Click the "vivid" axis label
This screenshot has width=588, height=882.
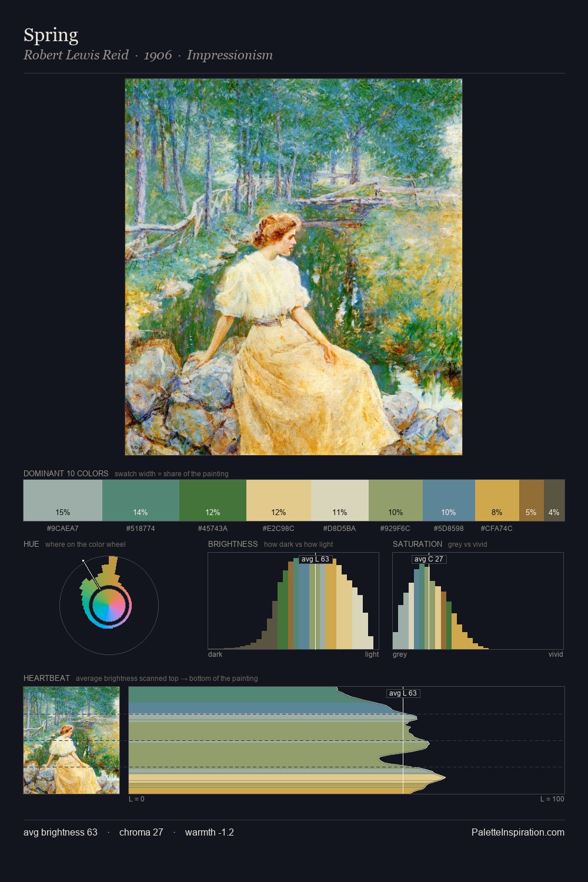pyautogui.click(x=556, y=654)
